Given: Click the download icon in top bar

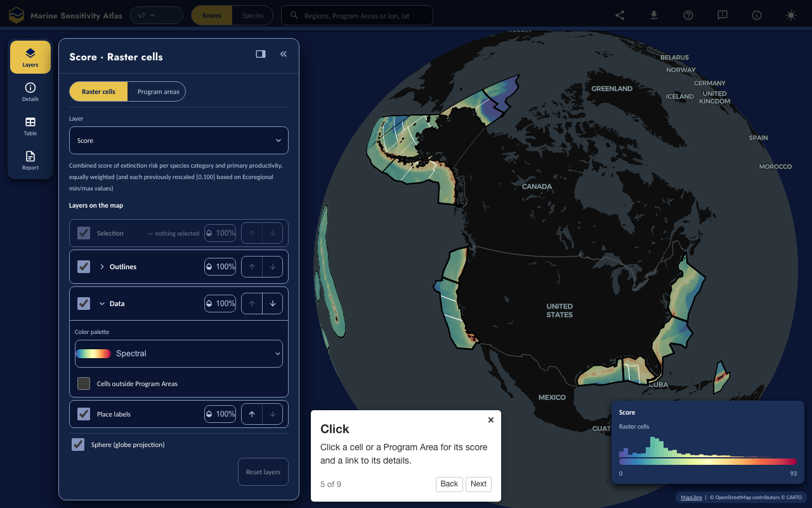Looking at the screenshot, I should click(x=654, y=15).
